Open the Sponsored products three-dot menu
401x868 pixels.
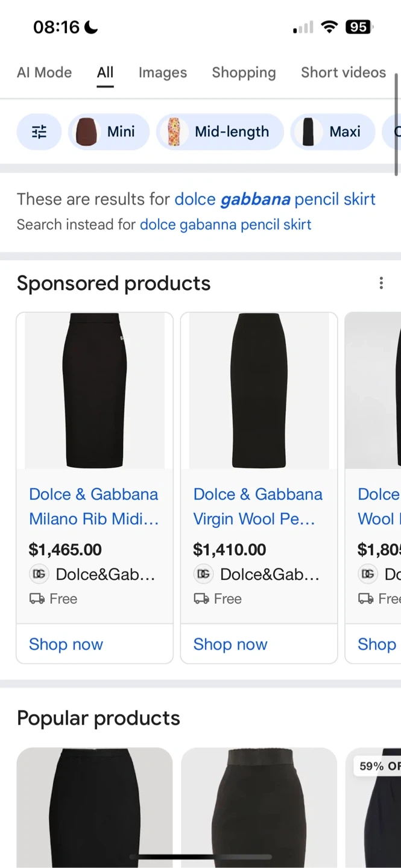point(381,283)
